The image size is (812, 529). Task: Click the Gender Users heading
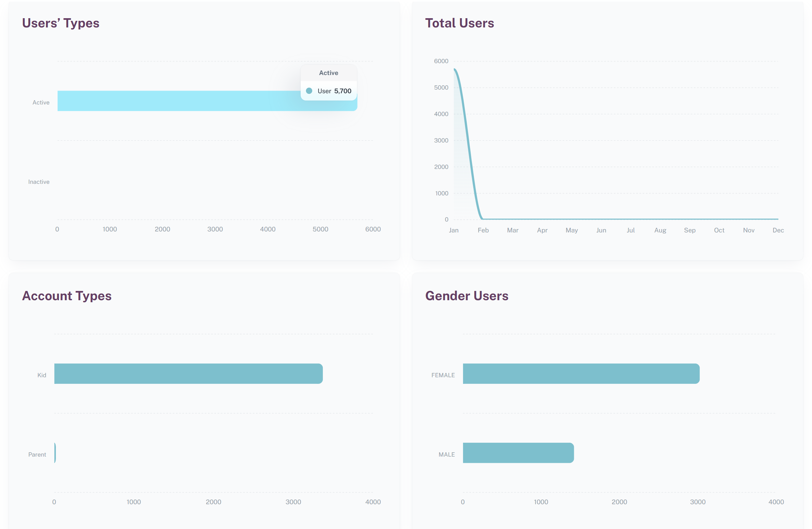[x=466, y=296]
